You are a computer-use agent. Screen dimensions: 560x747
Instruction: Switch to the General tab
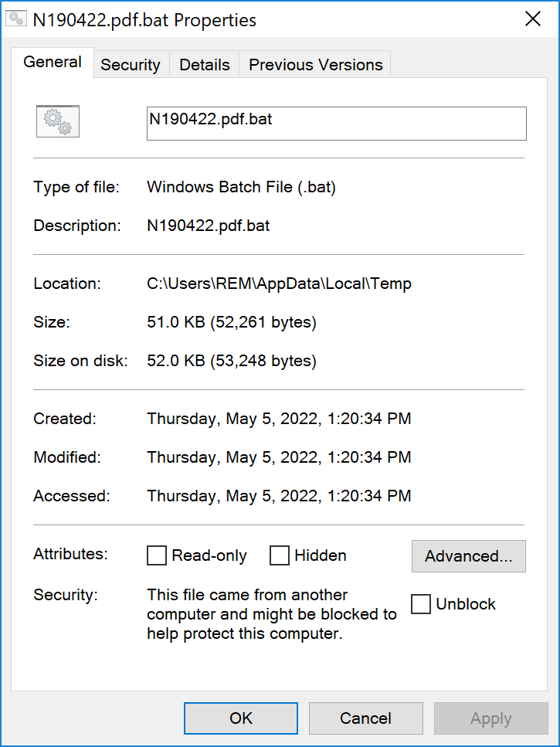[x=53, y=63]
